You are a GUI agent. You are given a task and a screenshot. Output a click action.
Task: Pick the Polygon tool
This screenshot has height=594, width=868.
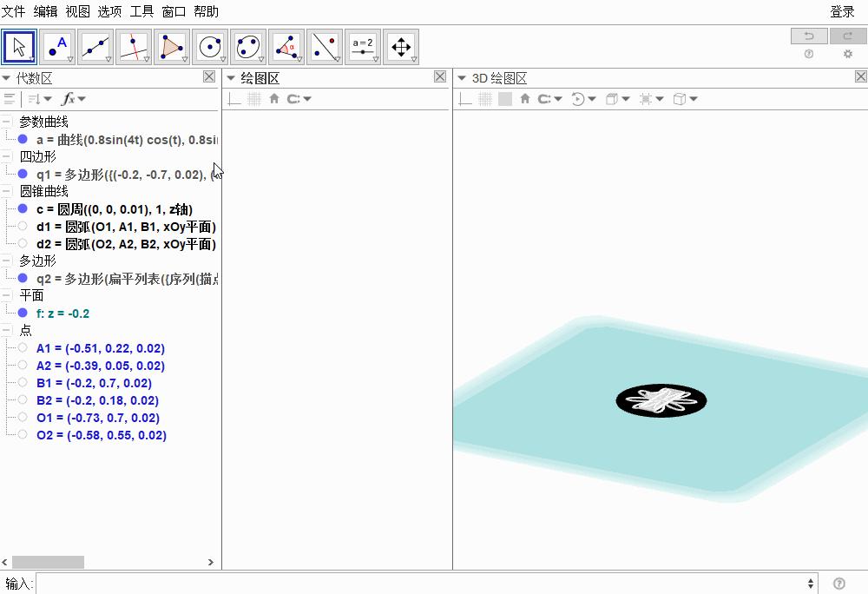(x=171, y=47)
